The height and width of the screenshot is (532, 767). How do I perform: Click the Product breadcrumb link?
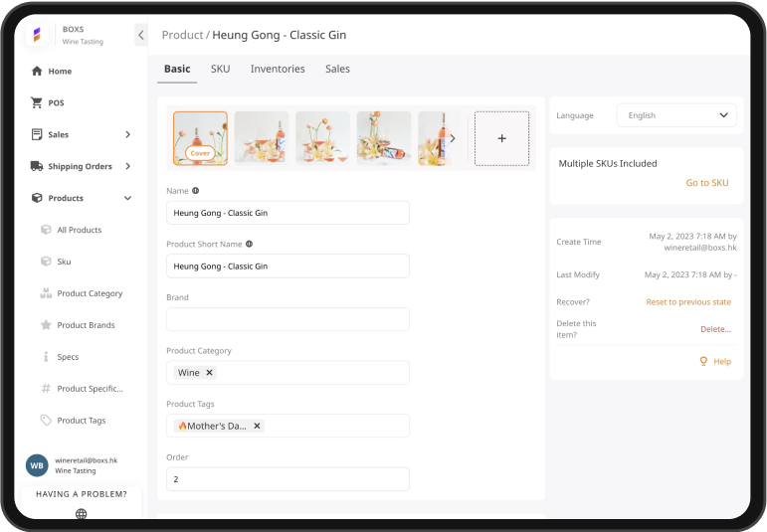coord(182,35)
